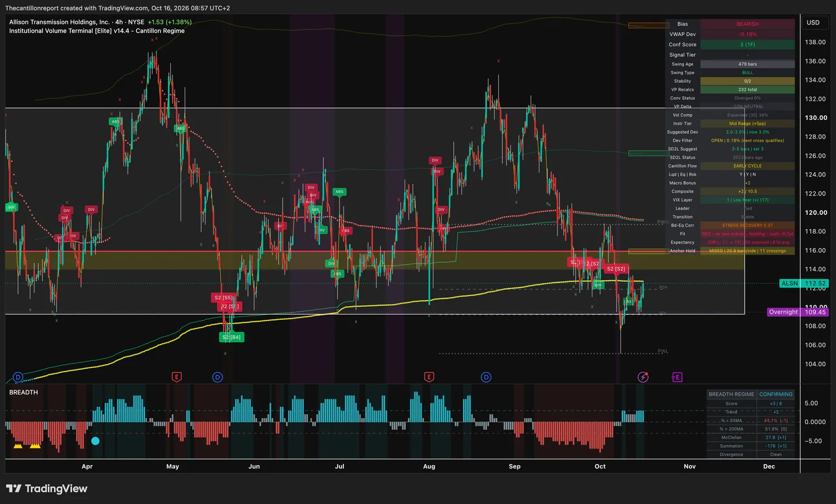The height and width of the screenshot is (504, 836).
Task: Click the green S2 [B4] signal label
Action: tap(231, 337)
